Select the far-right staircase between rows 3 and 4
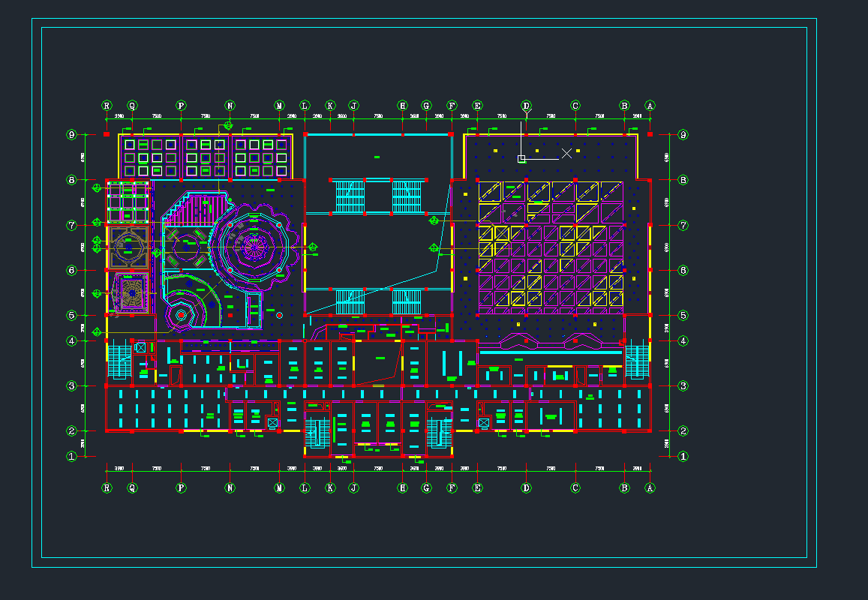Screen dimensions: 868x600 [x=636, y=361]
